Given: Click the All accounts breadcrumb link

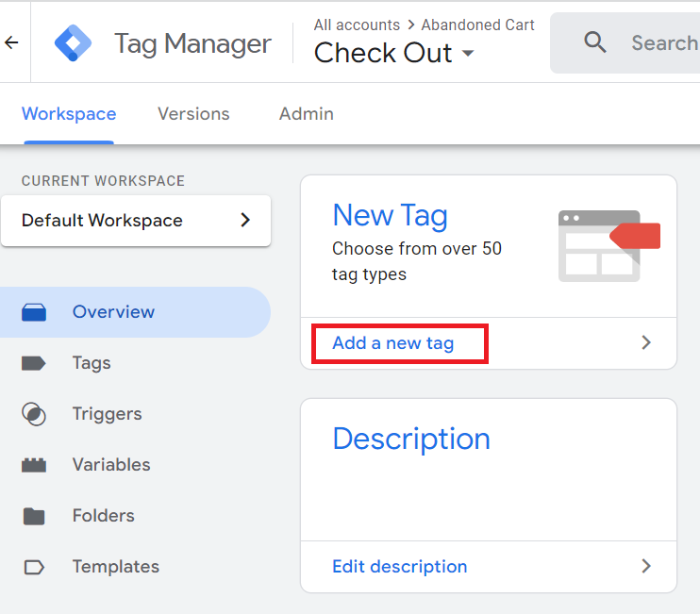Looking at the screenshot, I should pos(357,25).
